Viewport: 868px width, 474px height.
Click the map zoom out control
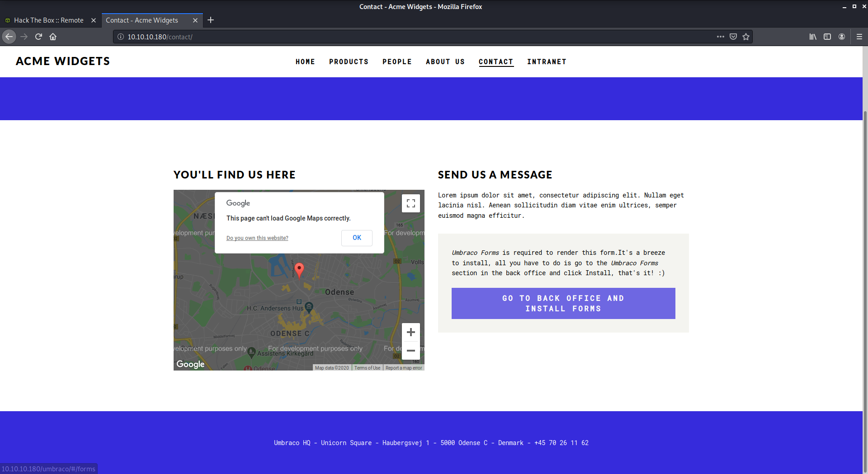pos(410,351)
